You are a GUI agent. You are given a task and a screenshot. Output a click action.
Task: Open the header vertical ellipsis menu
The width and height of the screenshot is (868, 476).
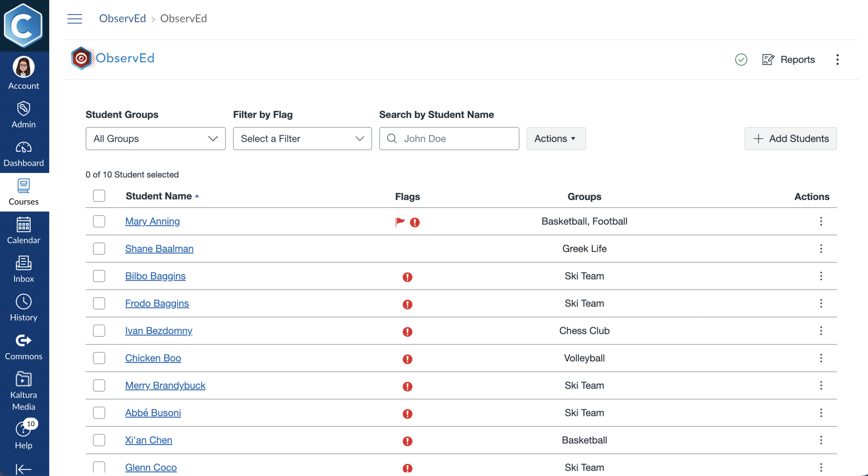click(837, 60)
